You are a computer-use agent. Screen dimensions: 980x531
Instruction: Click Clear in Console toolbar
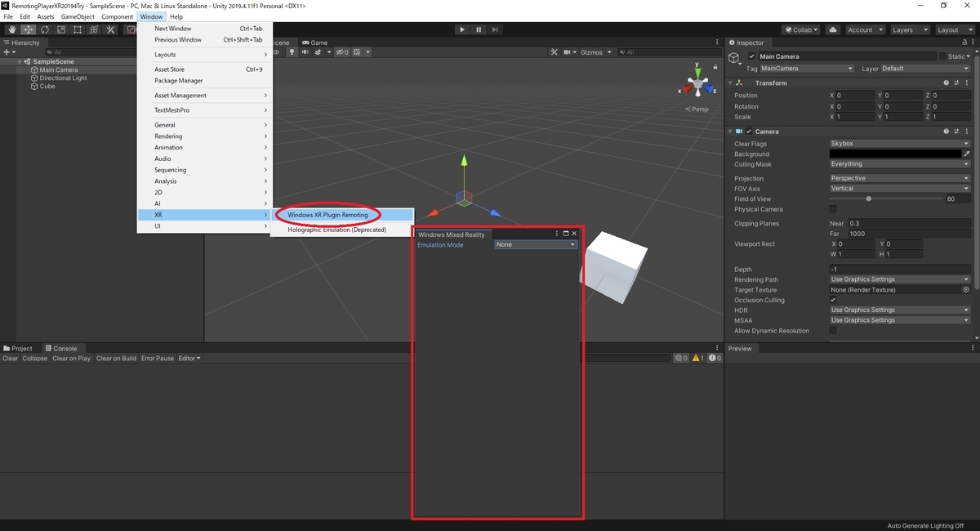(x=10, y=358)
